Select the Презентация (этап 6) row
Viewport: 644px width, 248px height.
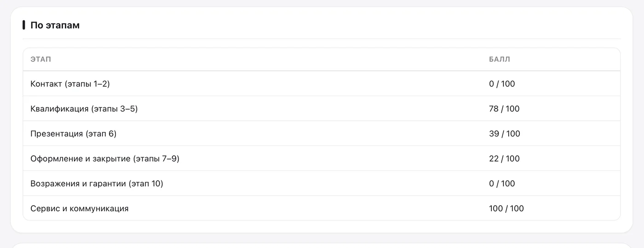[x=322, y=134]
